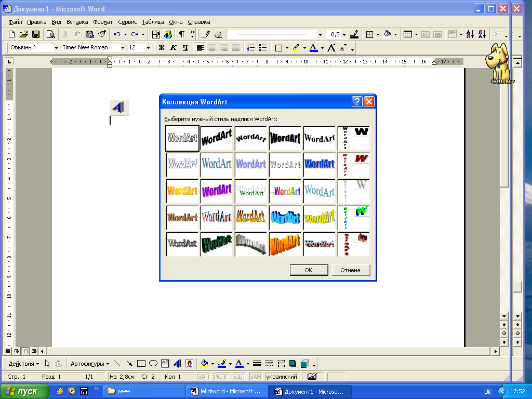Toggle Align Left paragraph button
532x399 pixels.
pos(201,48)
